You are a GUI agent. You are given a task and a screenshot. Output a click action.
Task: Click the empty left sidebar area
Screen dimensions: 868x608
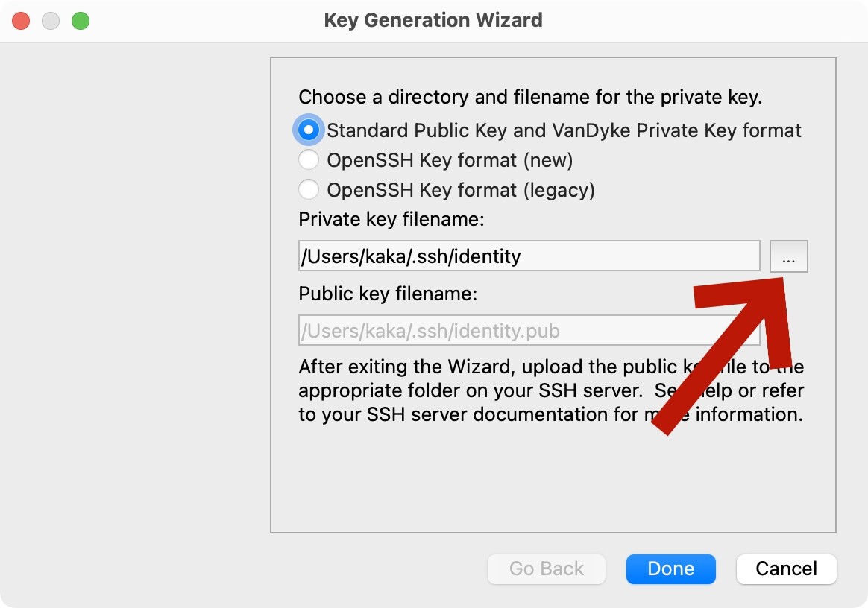[134, 298]
